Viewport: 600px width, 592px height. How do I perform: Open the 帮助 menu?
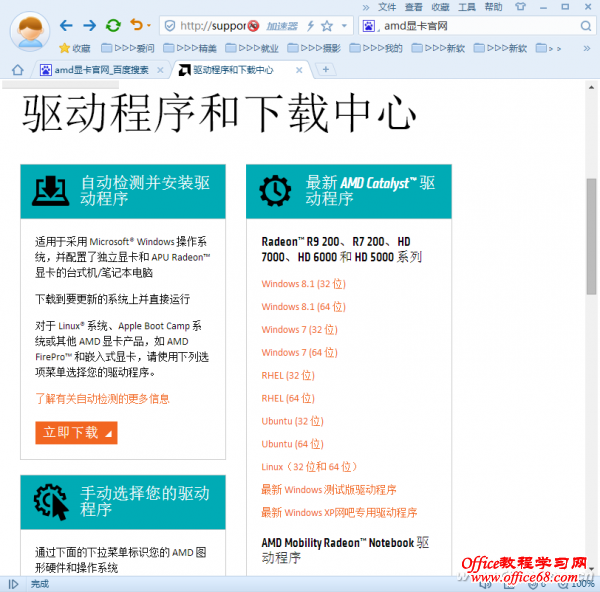(x=493, y=7)
